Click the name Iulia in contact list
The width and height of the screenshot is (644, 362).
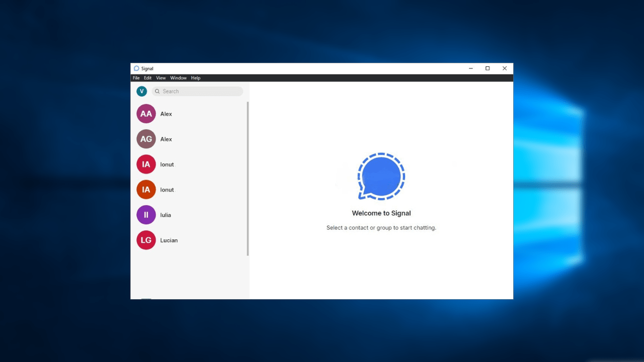pos(166,215)
